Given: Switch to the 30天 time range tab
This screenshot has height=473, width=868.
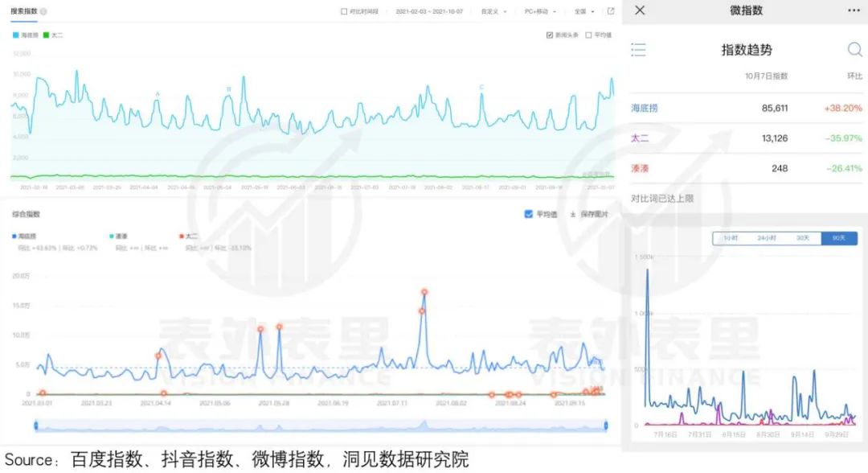Looking at the screenshot, I should pos(803,238).
